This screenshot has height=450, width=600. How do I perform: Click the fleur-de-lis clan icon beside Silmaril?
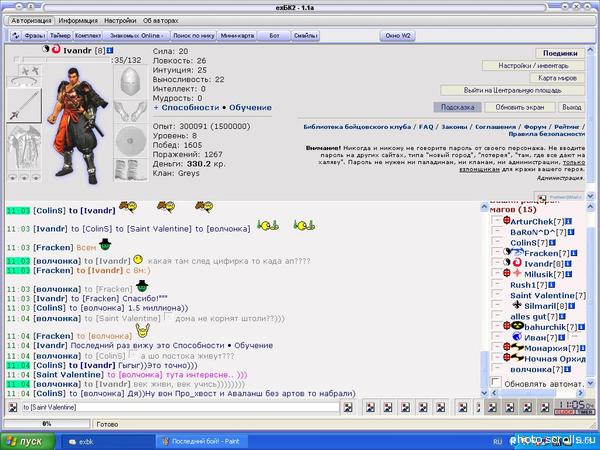[x=517, y=305]
